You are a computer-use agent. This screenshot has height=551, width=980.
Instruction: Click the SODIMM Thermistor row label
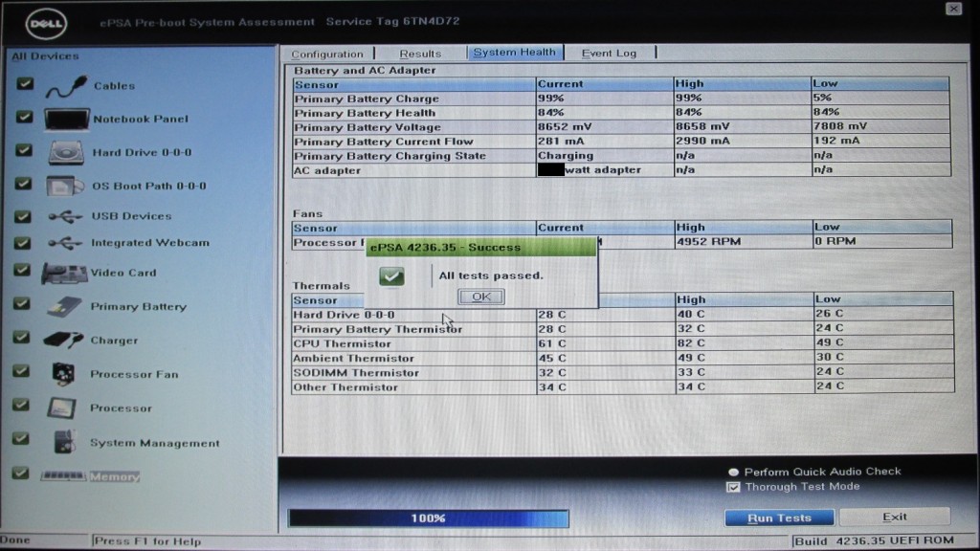(x=356, y=373)
